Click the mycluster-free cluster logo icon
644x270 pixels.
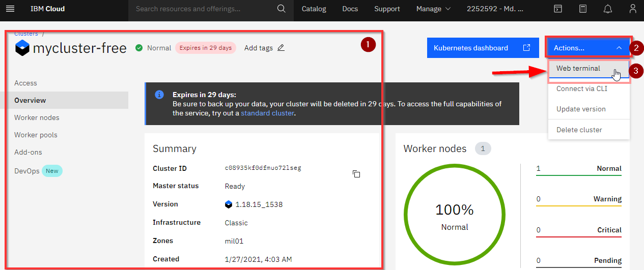(x=22, y=48)
